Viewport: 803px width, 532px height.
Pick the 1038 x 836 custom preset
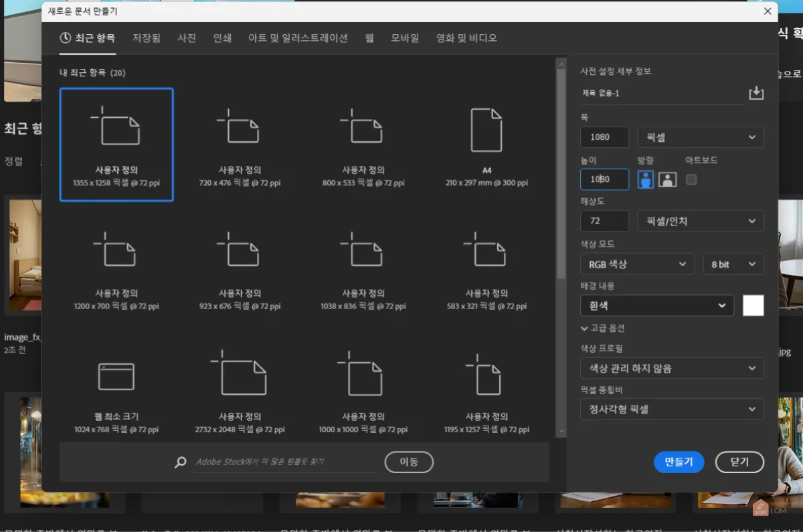[363, 268]
